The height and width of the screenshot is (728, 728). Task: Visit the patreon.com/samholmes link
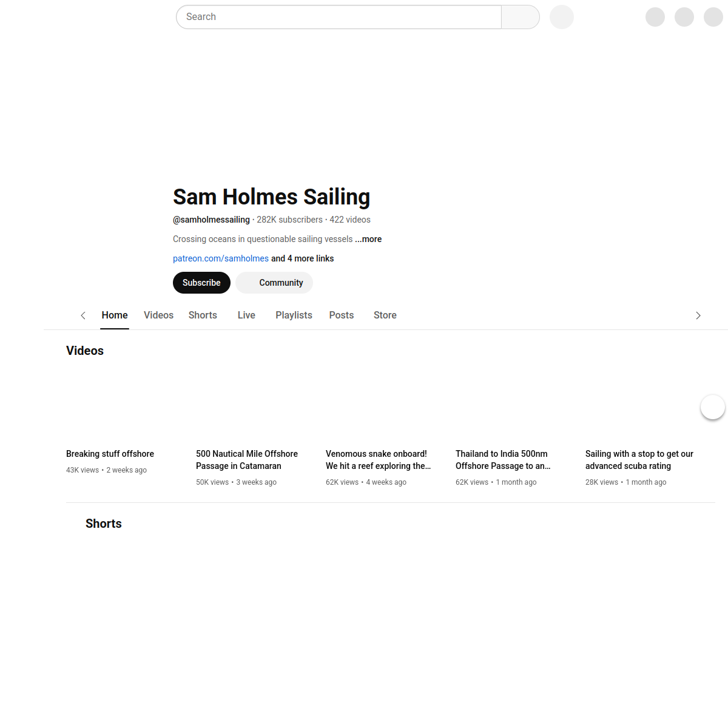(x=221, y=258)
